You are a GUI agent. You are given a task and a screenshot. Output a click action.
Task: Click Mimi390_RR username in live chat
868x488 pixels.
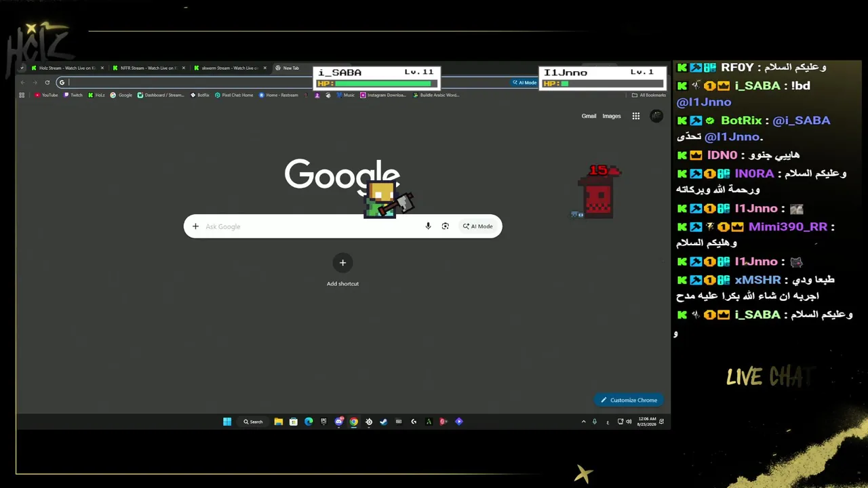coord(787,227)
